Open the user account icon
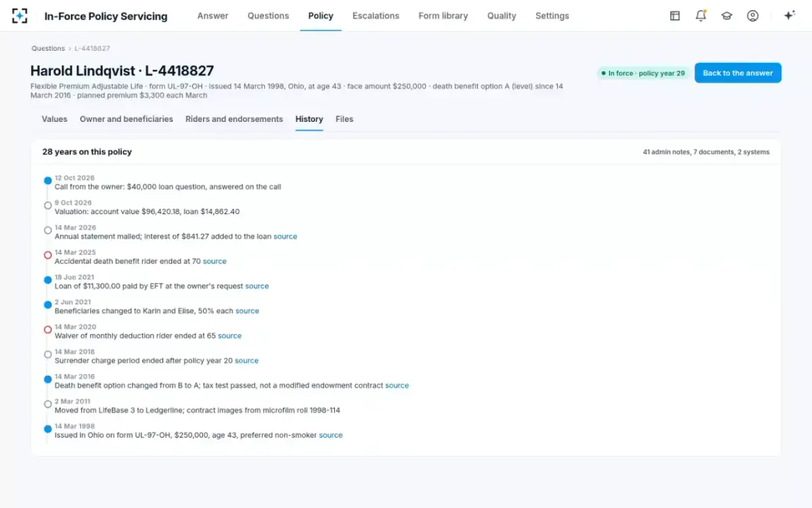This screenshot has height=508, width=812. point(752,16)
